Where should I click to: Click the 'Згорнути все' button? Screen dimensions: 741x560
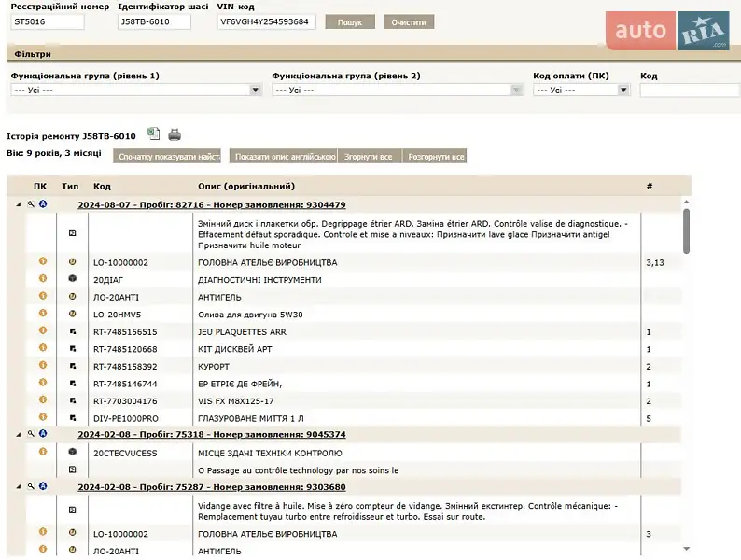[x=370, y=157]
